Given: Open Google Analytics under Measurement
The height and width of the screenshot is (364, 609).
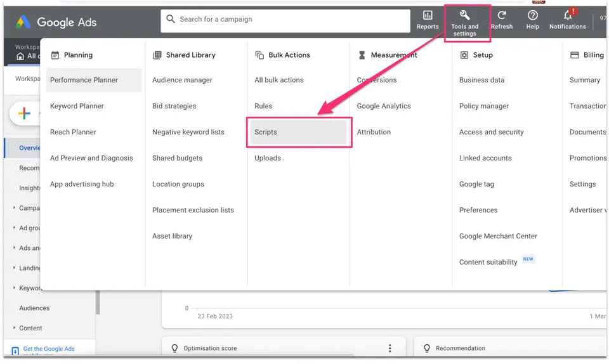Looking at the screenshot, I should point(384,106).
